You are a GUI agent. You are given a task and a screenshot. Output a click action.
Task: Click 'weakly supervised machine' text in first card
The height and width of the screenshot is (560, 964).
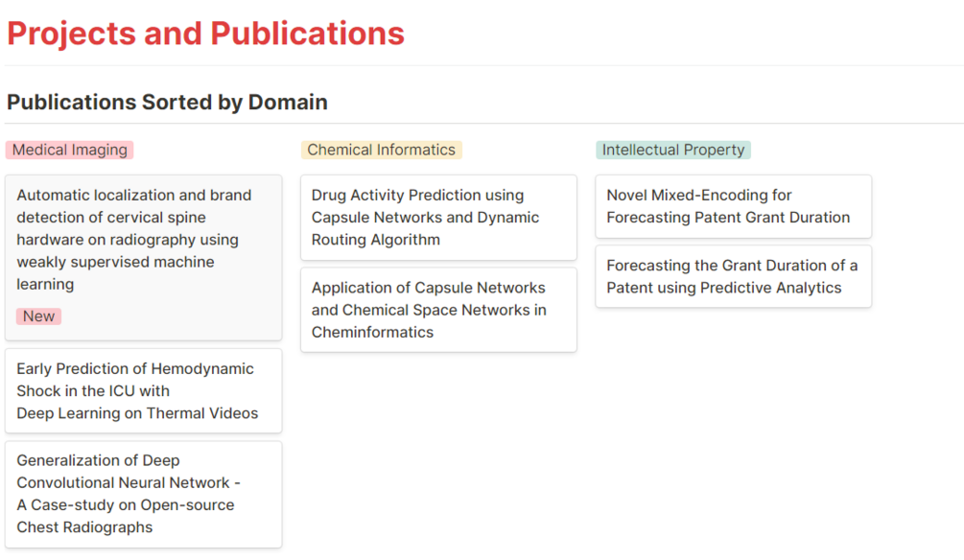pos(115,262)
